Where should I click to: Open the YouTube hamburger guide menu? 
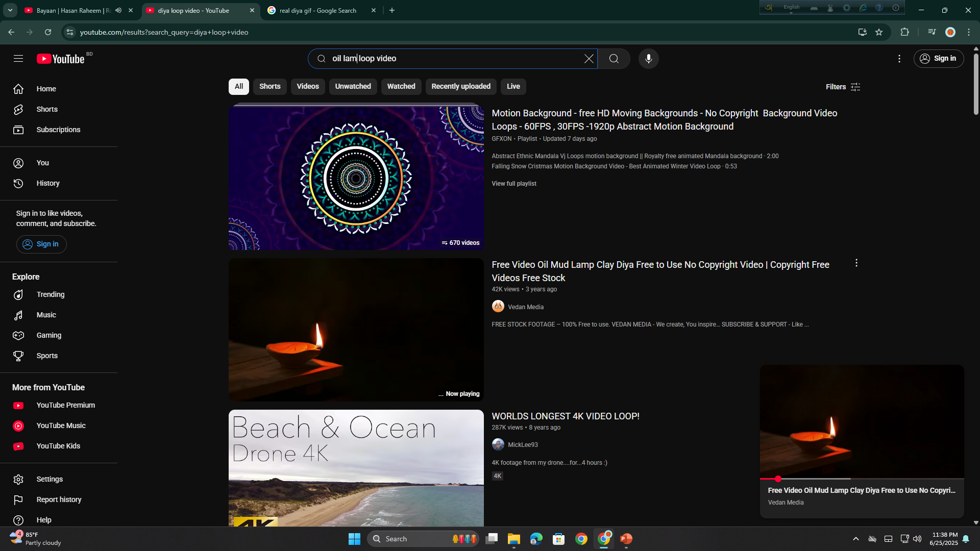pos(18,59)
